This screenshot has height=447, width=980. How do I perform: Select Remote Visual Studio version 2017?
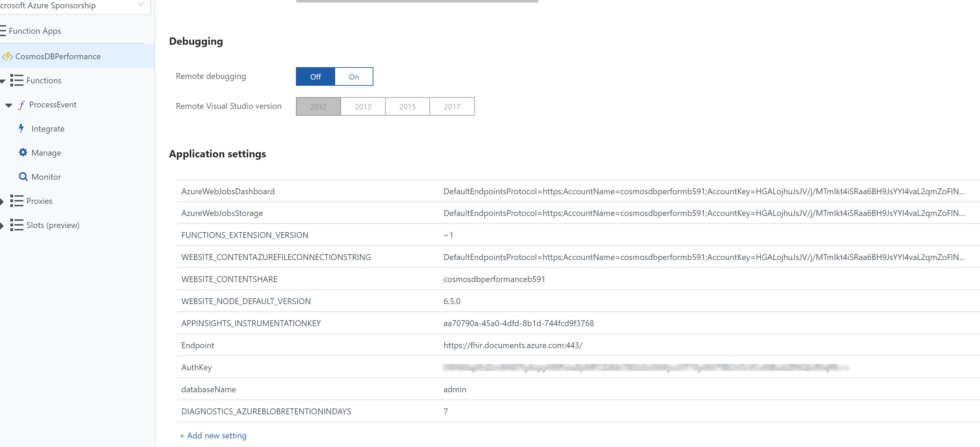[x=452, y=106]
